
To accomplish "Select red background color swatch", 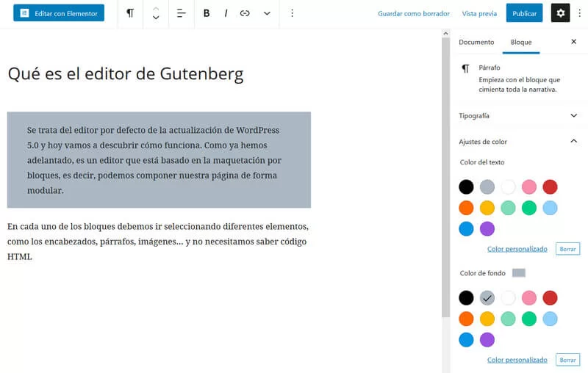I will click(x=550, y=298).
